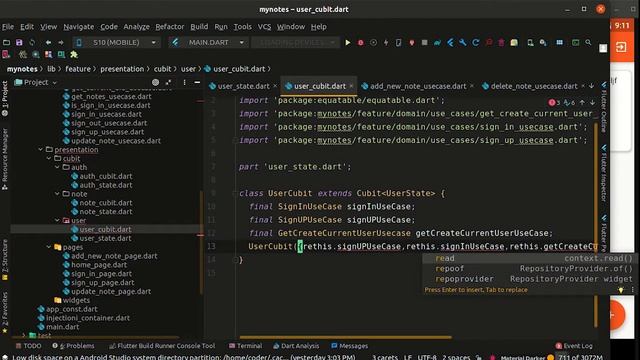Click the Flutter attach phone icon
Viewport: 640px width, 360px height.
tap(398, 42)
